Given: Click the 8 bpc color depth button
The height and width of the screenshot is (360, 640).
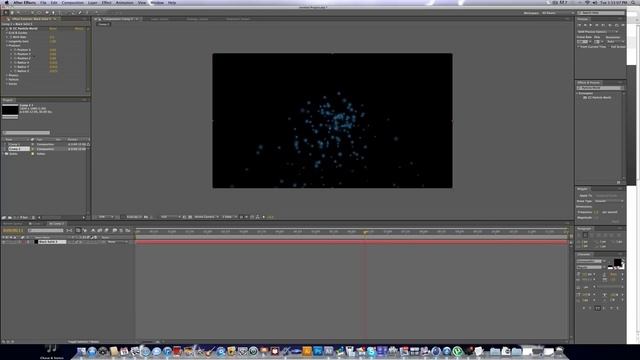Looking at the screenshot, I should tap(24, 218).
